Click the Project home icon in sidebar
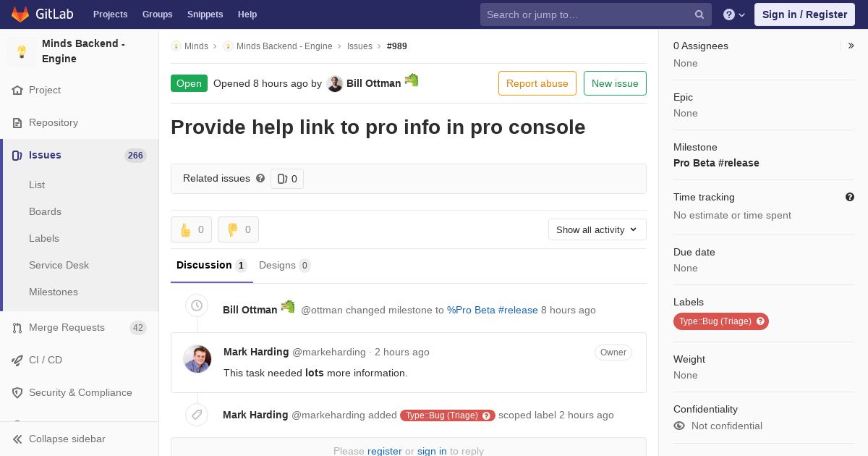This screenshot has width=868, height=456. click(17, 90)
